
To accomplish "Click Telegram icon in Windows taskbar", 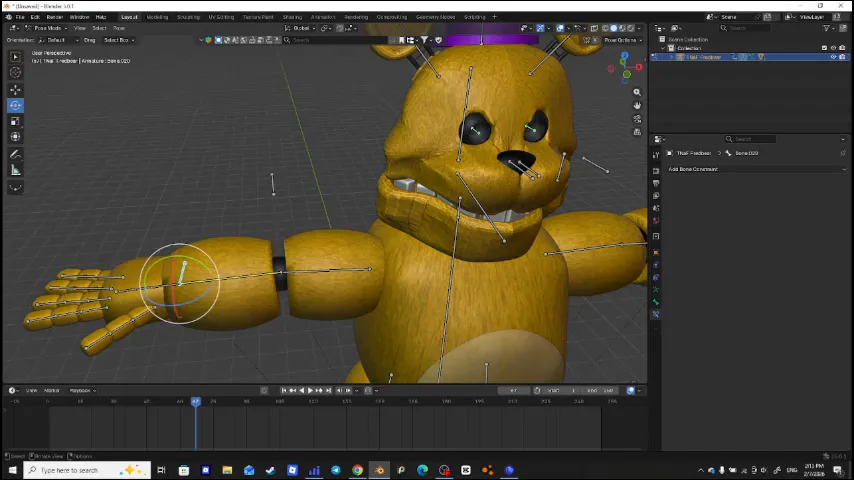I will pos(336,470).
